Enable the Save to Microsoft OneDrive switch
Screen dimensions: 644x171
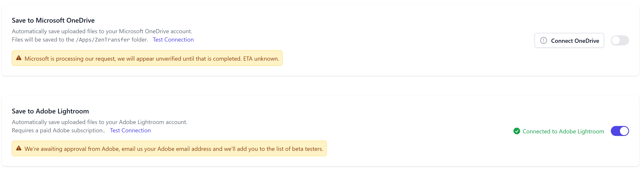coord(620,41)
